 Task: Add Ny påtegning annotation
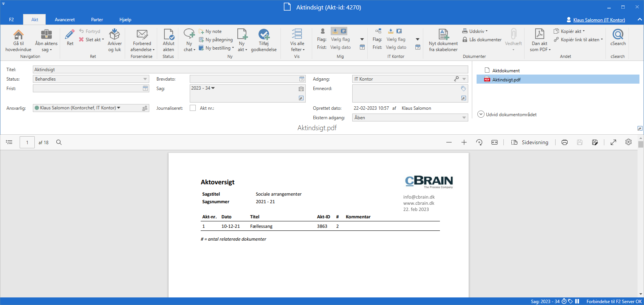pos(216,40)
